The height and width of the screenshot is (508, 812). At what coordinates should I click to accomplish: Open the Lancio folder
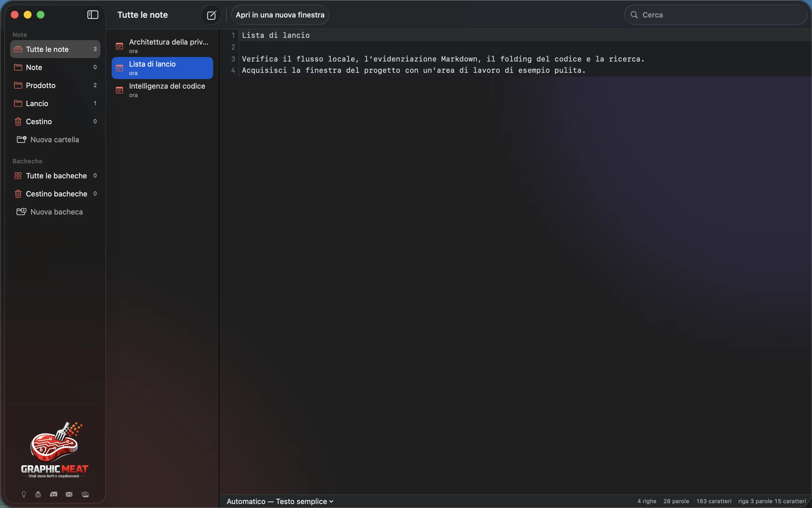55,104
